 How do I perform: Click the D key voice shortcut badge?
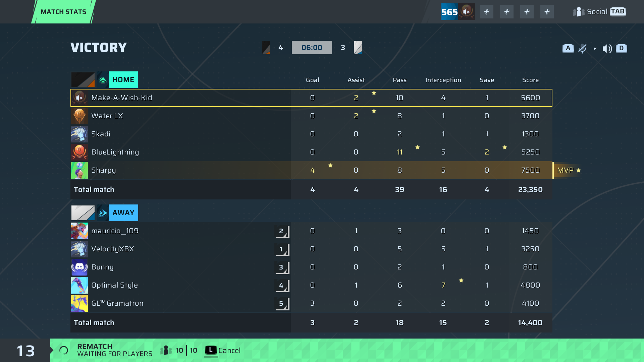tap(622, 48)
